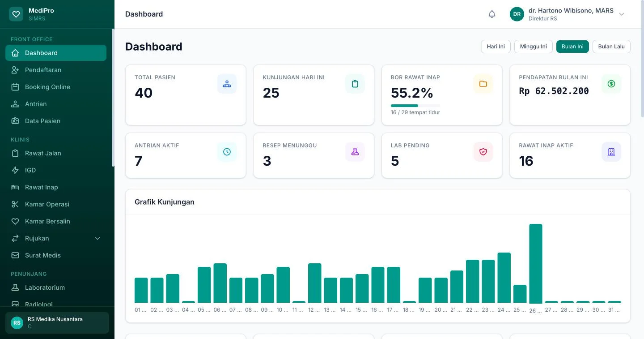Click the Rawat Inap Aktif building icon
The height and width of the screenshot is (339, 644).
pos(611,152)
